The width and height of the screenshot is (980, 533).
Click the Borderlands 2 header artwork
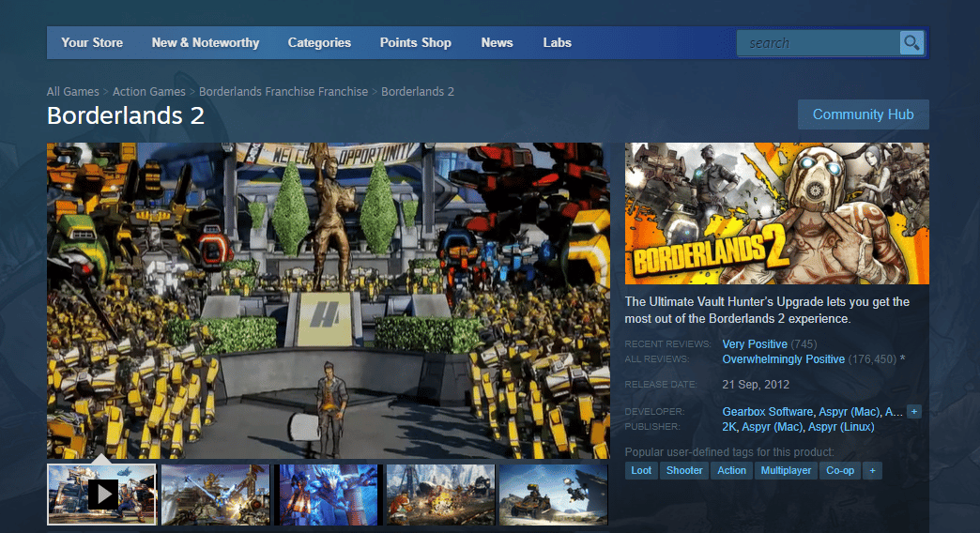[777, 213]
